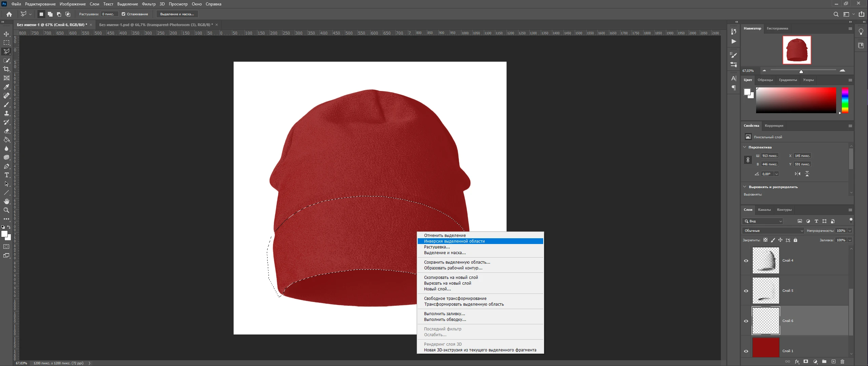The width and height of the screenshot is (868, 366).
Task: Select the Eraser tool
Action: point(6,131)
